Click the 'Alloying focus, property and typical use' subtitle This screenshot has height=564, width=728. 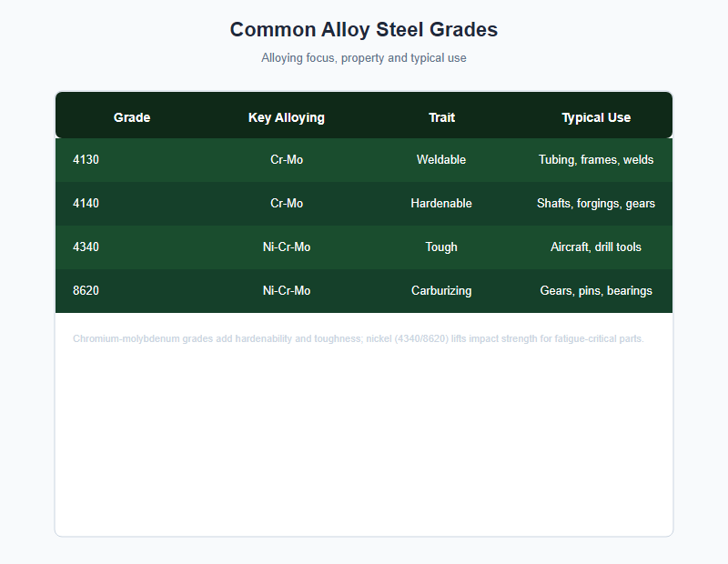coord(364,58)
